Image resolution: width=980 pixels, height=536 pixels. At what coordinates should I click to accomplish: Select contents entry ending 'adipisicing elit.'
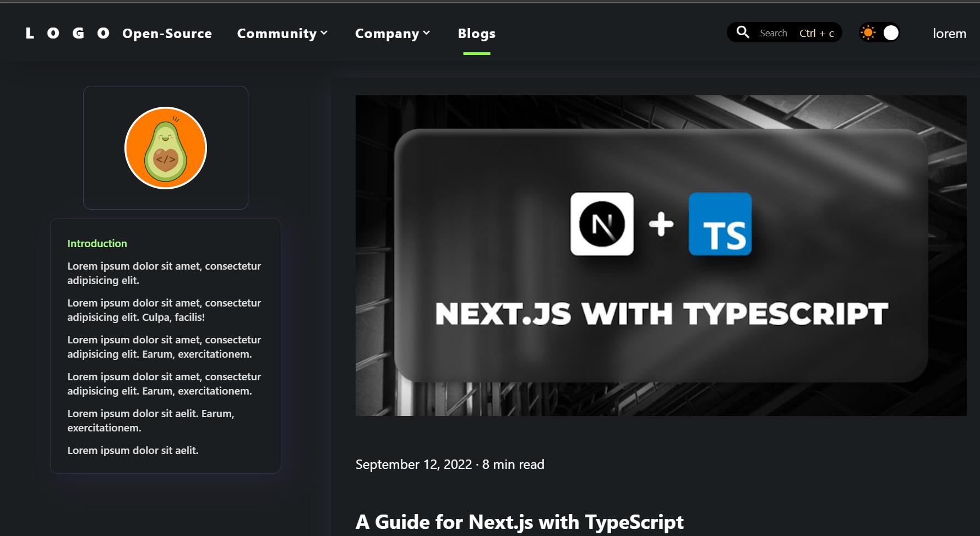point(164,273)
